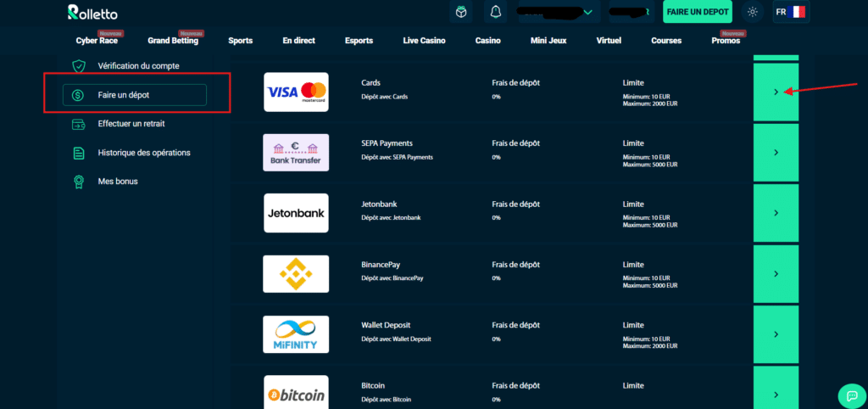Image resolution: width=868 pixels, height=409 pixels.
Task: Open the notifications bell icon
Action: pos(495,12)
